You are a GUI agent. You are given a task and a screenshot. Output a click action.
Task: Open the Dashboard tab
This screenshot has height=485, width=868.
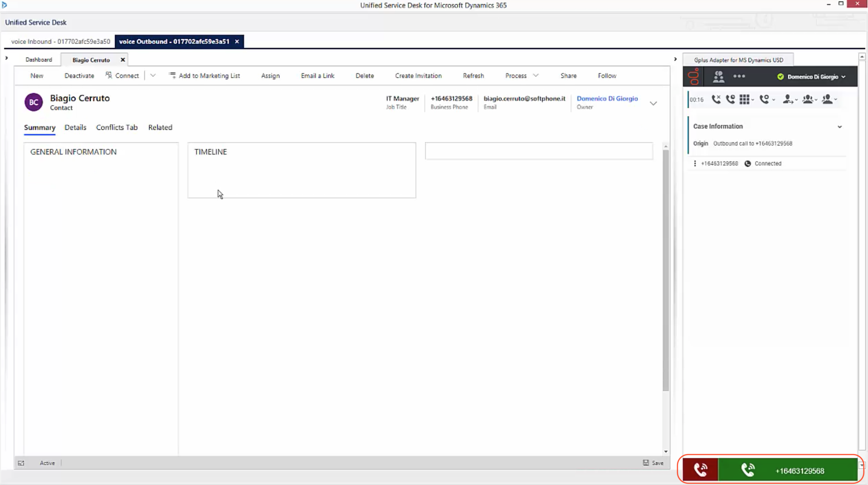pos(39,60)
